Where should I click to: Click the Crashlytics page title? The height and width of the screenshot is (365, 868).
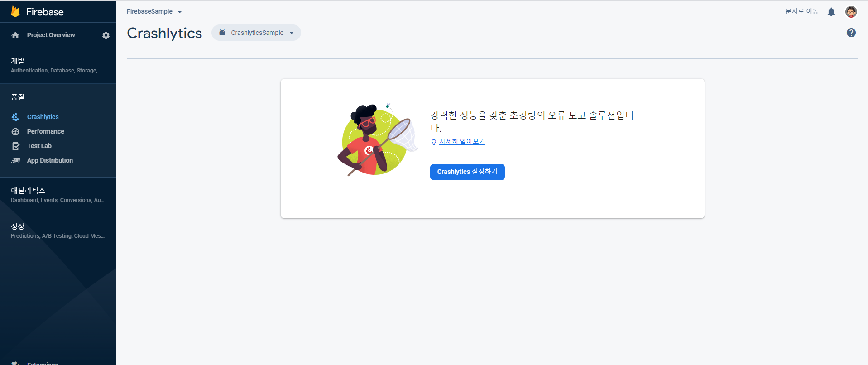164,33
